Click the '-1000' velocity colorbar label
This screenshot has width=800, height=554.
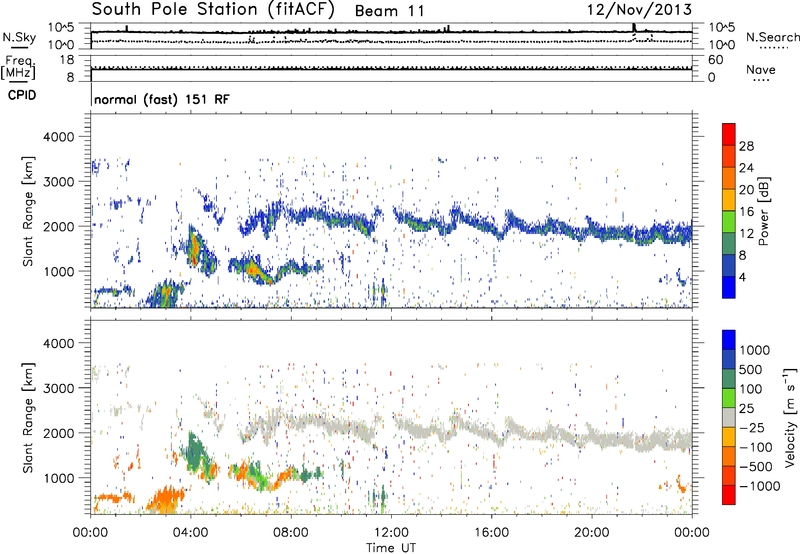click(759, 486)
